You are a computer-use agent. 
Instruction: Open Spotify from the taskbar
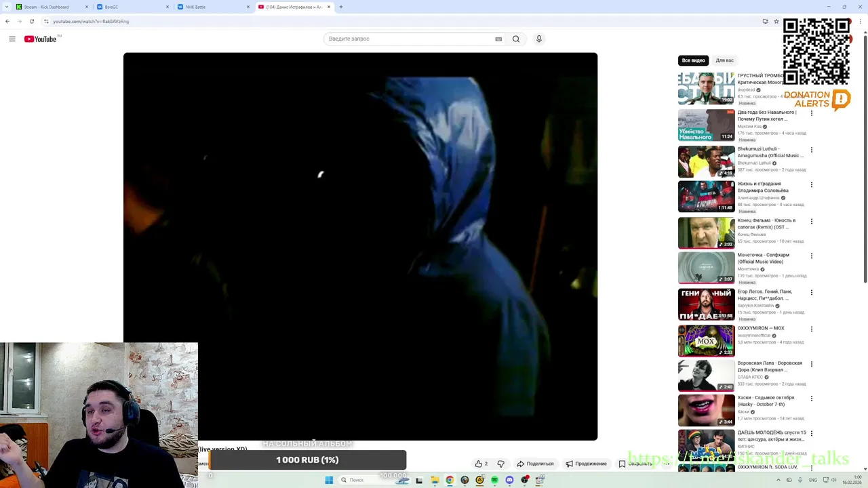click(494, 480)
